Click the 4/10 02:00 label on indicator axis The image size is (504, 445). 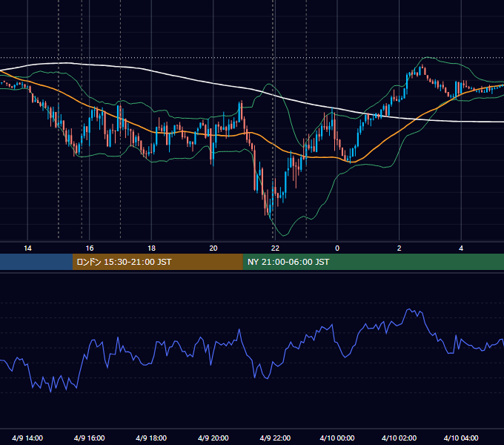point(399,438)
